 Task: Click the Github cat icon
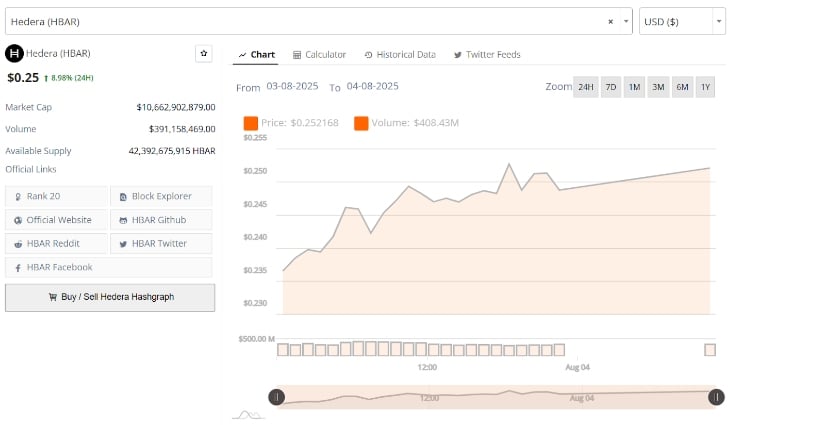(x=123, y=220)
